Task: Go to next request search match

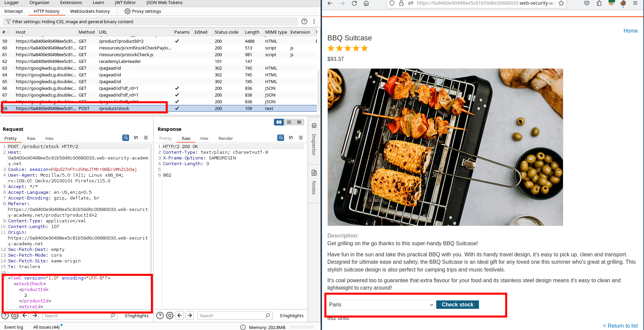Action: click(x=35, y=316)
